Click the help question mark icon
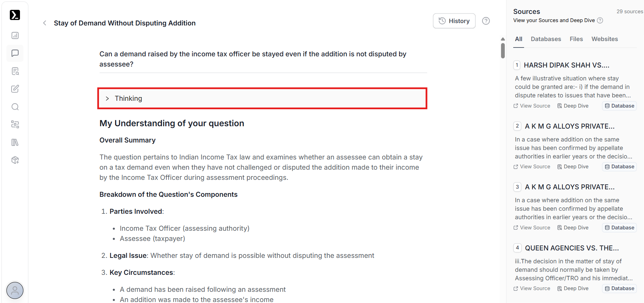Screen dimensions: 644x303 coord(486,21)
